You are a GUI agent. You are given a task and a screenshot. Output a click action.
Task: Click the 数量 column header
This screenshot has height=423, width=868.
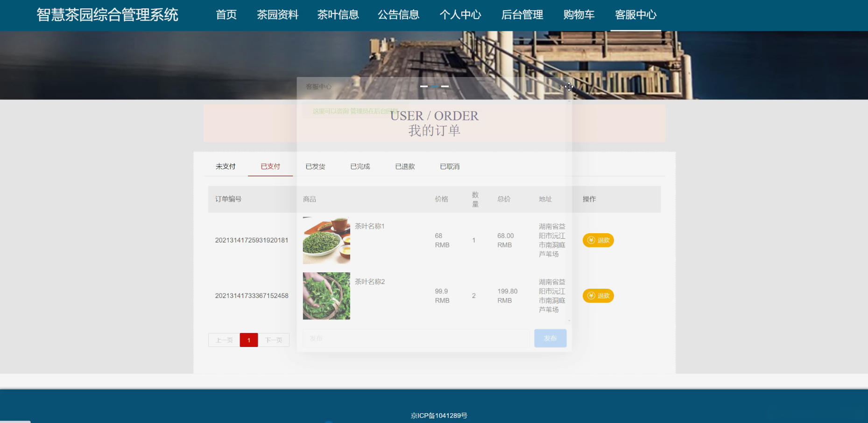[x=475, y=199]
